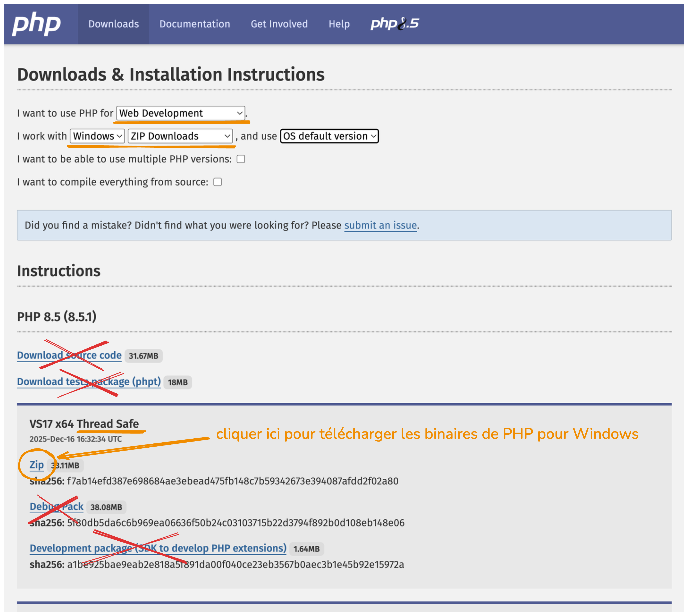The image size is (688, 616).
Task: Enable multiple PHP versions checkbox
Action: click(241, 159)
